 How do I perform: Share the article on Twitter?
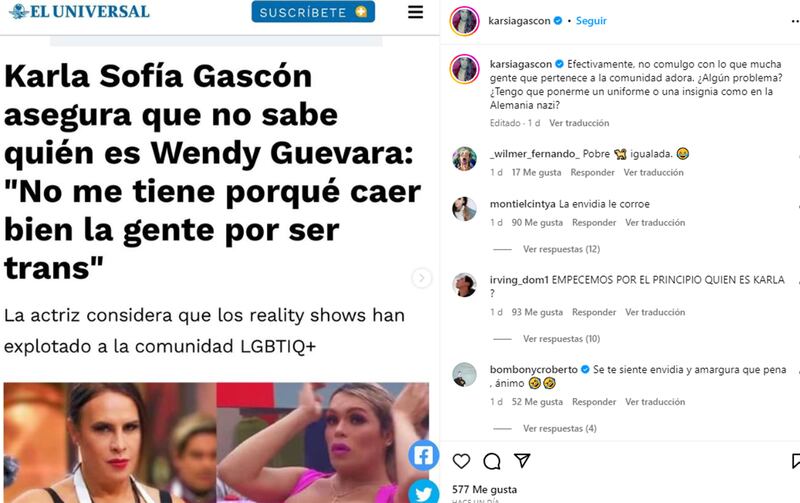tap(423, 493)
